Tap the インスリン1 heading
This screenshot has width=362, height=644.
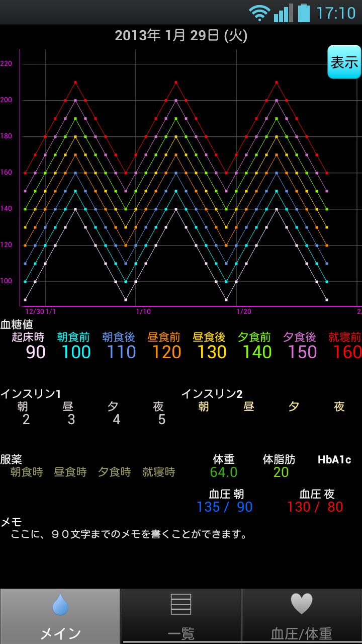point(30,394)
